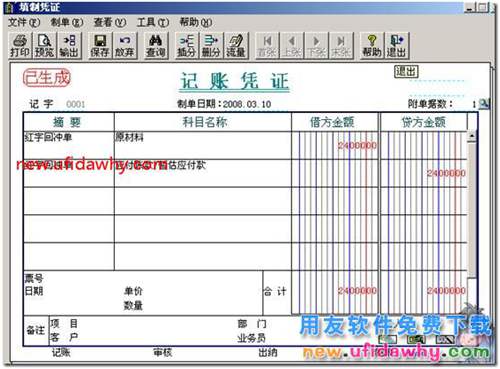Click the 审核 signature label

162,352
